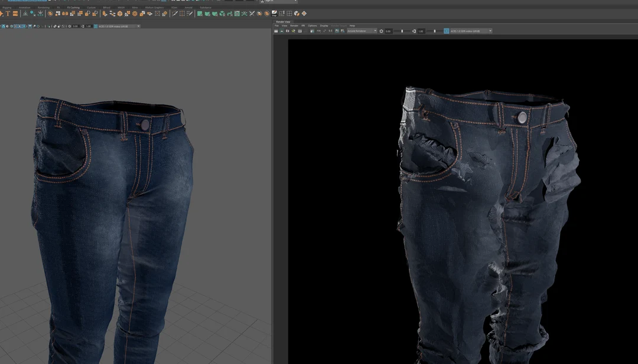Click the gamma slider in Render View
The width and height of the screenshot is (638, 364).
pyautogui.click(x=434, y=31)
